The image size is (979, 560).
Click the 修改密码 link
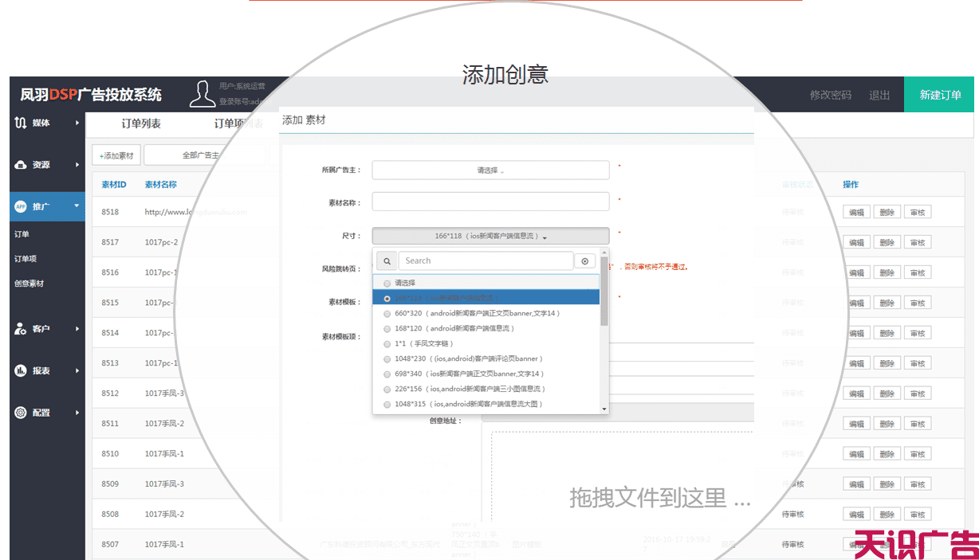(x=831, y=95)
